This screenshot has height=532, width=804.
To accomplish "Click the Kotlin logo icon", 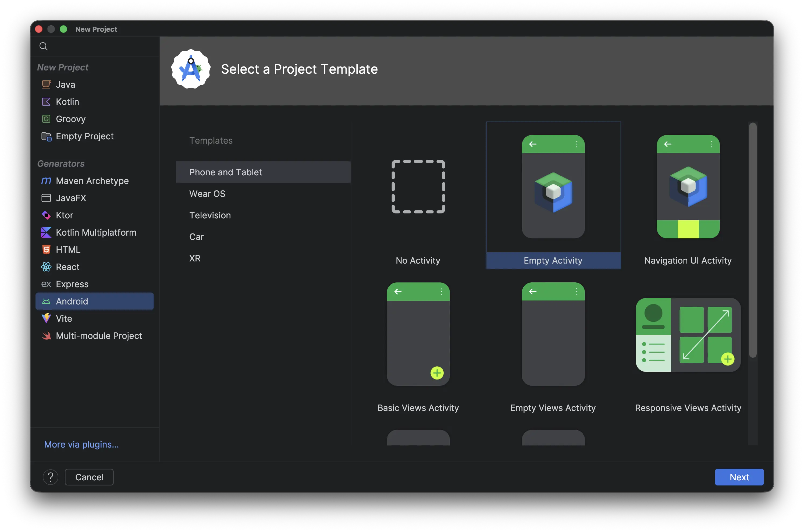I will [x=46, y=102].
